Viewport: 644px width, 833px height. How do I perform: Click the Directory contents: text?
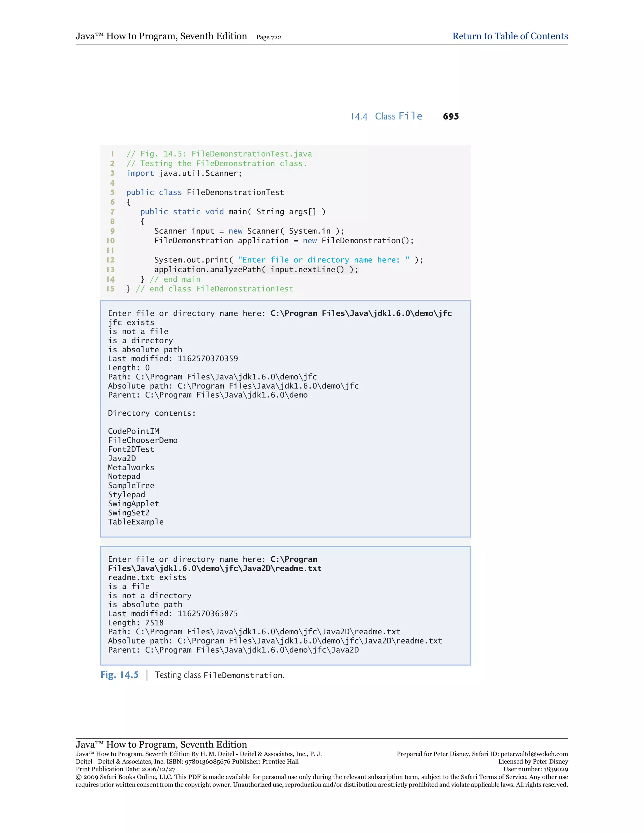pos(152,413)
